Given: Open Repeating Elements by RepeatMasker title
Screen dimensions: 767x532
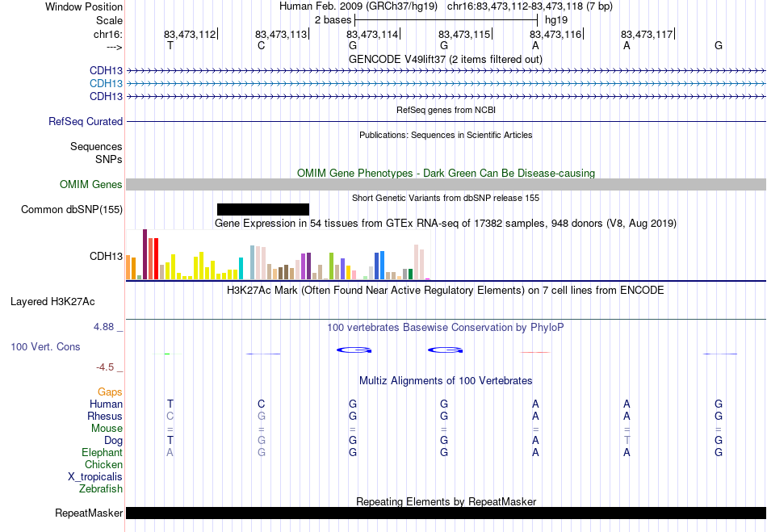Looking at the screenshot, I should tap(446, 501).
